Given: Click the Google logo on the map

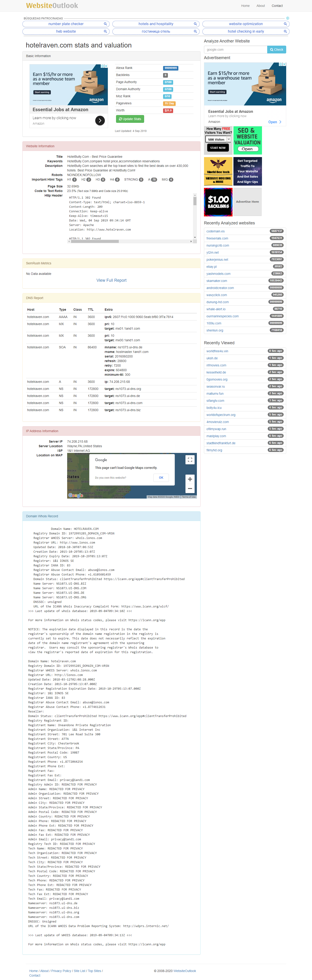Looking at the screenshot, I should coord(76,495).
